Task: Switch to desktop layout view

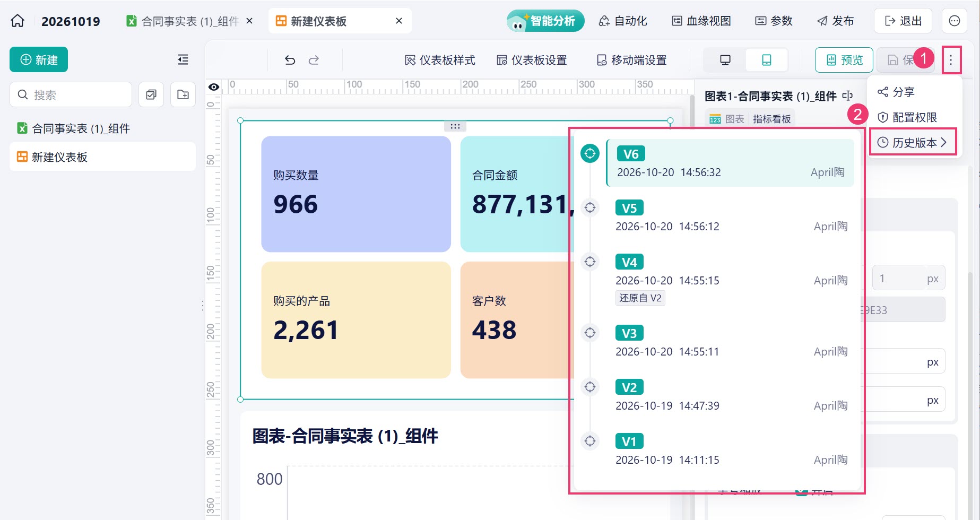Action: (725, 60)
